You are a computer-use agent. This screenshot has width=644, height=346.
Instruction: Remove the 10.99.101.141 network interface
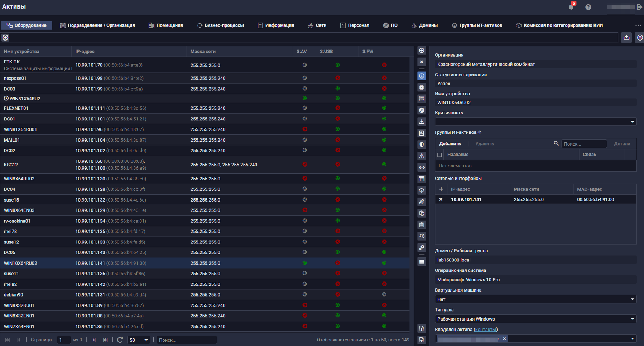click(x=441, y=199)
